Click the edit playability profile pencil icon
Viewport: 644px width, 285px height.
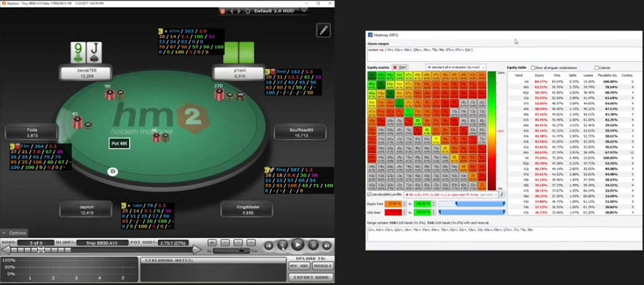click(x=502, y=194)
